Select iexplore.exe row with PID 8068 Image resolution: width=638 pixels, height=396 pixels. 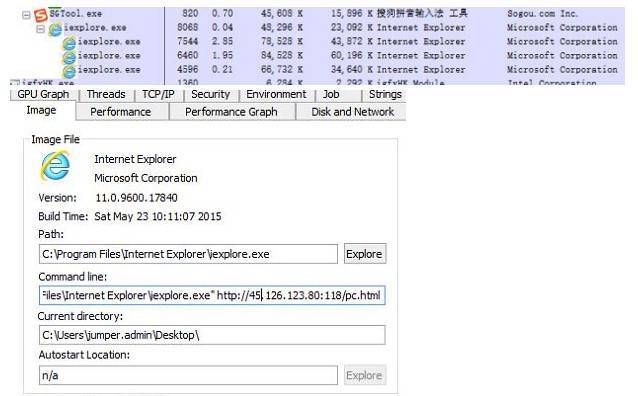point(317,28)
